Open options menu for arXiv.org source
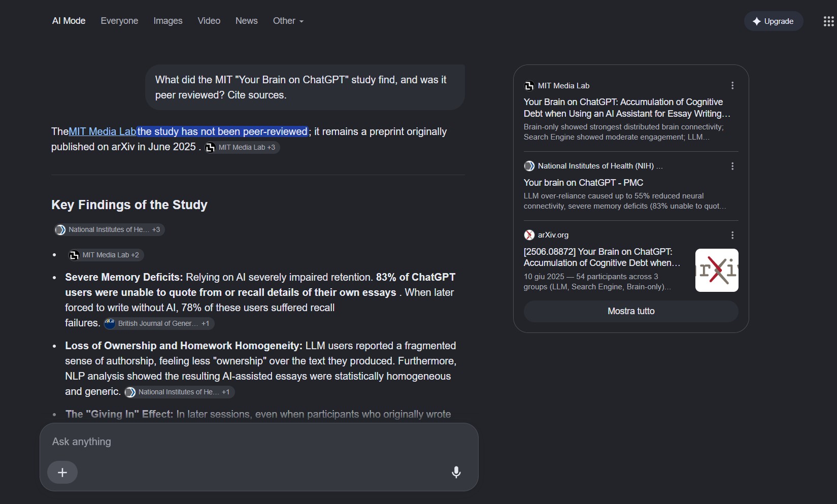The image size is (837, 504). [x=732, y=235]
